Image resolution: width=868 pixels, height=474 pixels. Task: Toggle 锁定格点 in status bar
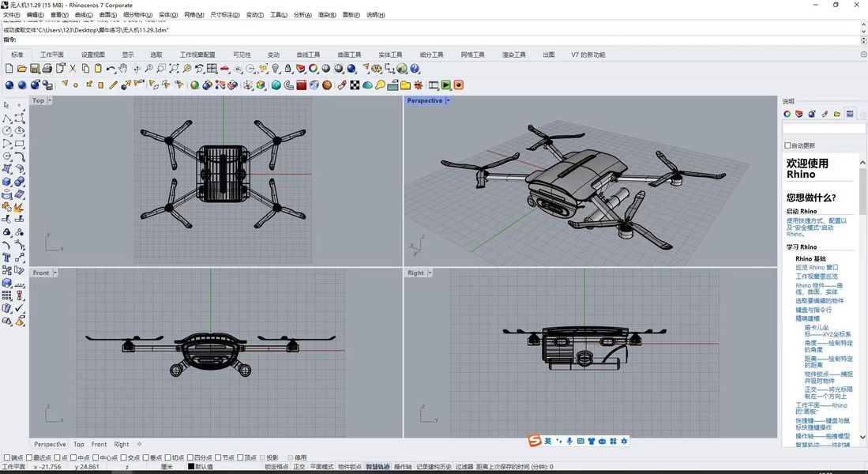pos(276,467)
